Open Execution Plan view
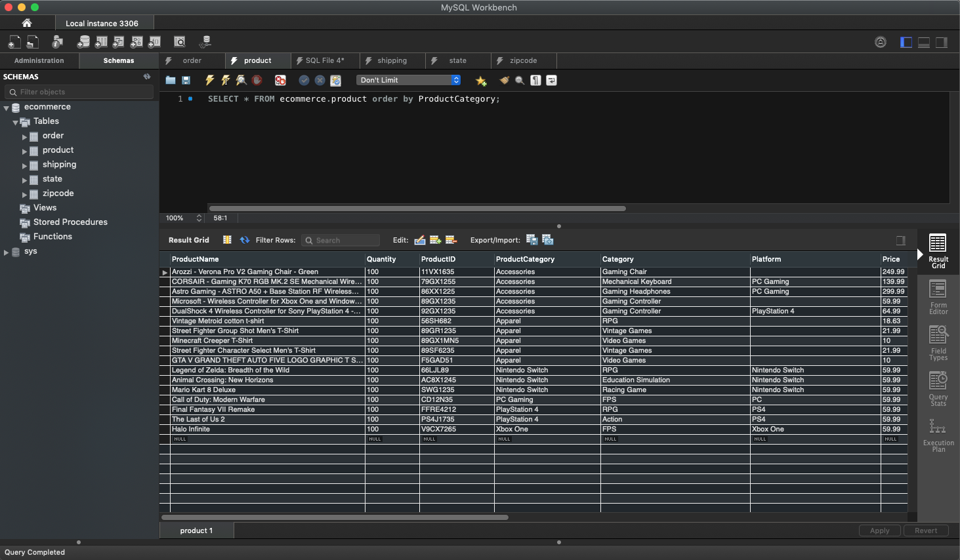Viewport: 960px width, 560px height. (x=938, y=435)
